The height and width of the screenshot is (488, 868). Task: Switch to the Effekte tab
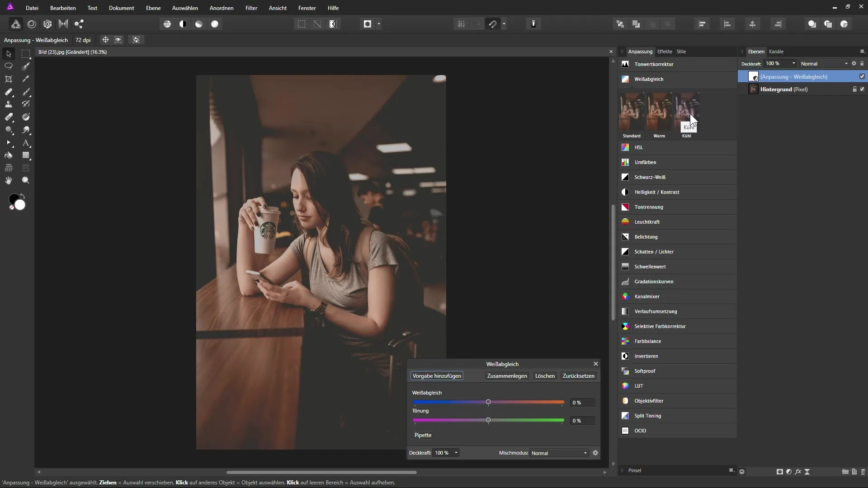click(665, 52)
